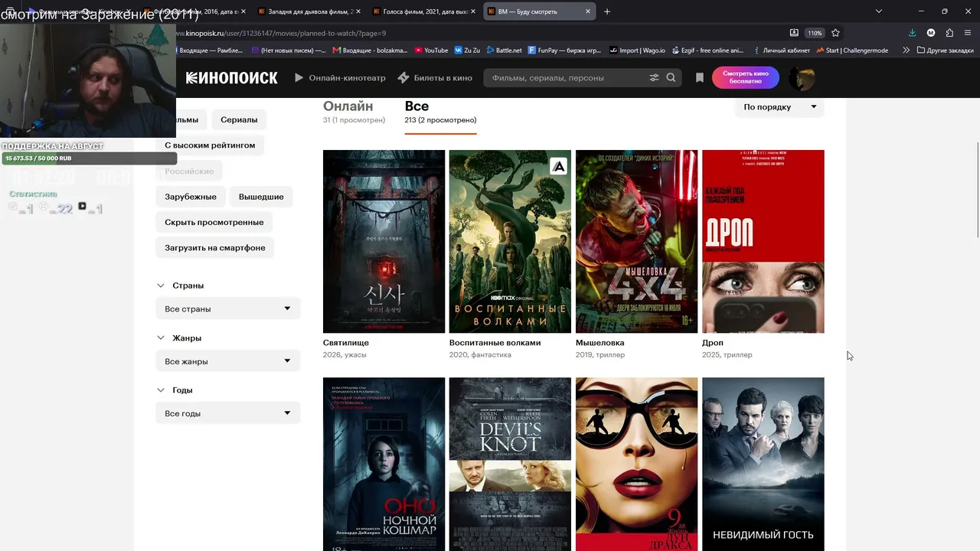Click the play icon beside Онлайн-кинотеатр
The width and height of the screenshot is (980, 551).
299,77
